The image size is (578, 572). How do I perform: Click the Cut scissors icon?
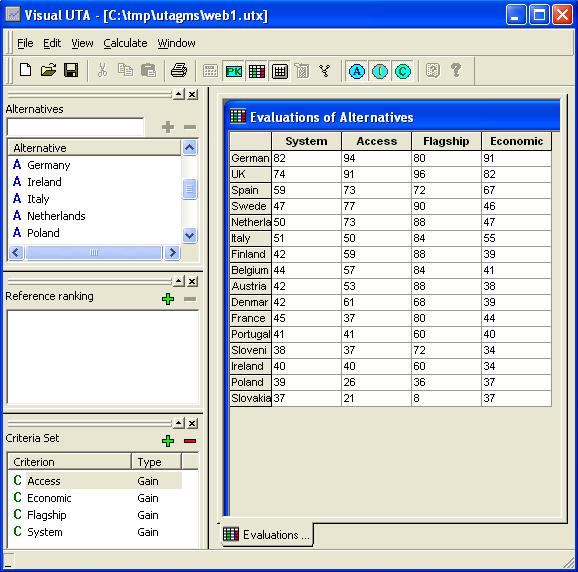tap(102, 70)
